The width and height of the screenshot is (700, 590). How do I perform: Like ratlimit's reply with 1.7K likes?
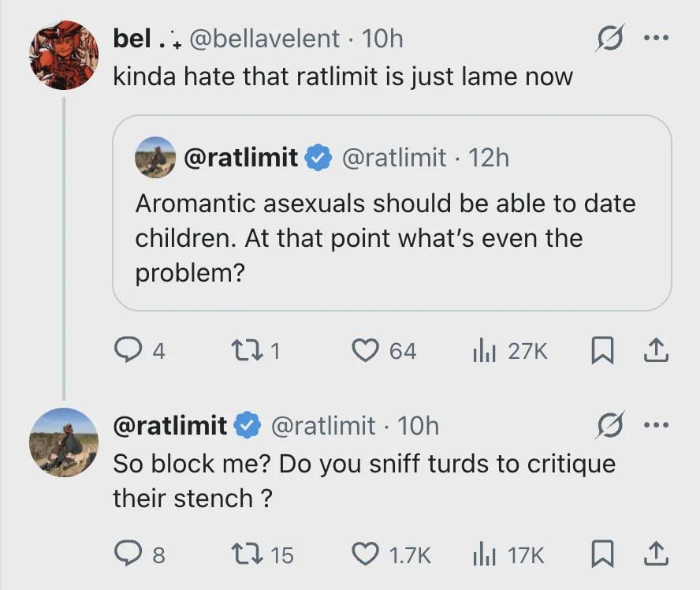365,555
